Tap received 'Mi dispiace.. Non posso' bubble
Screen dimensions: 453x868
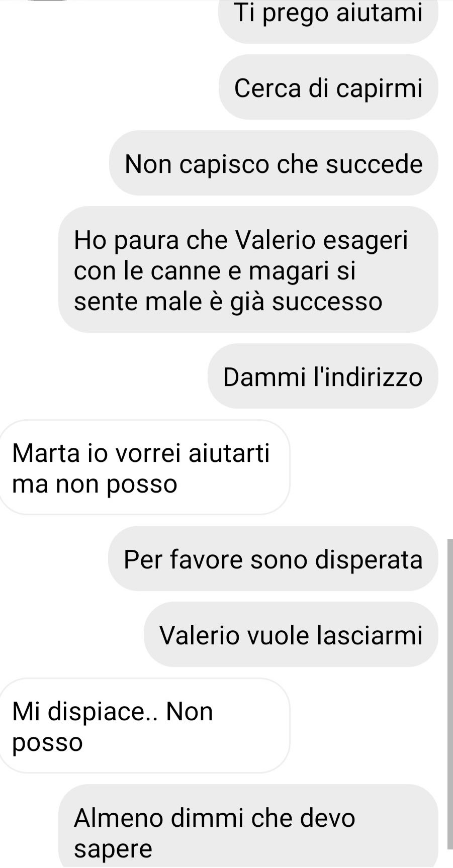tap(145, 726)
